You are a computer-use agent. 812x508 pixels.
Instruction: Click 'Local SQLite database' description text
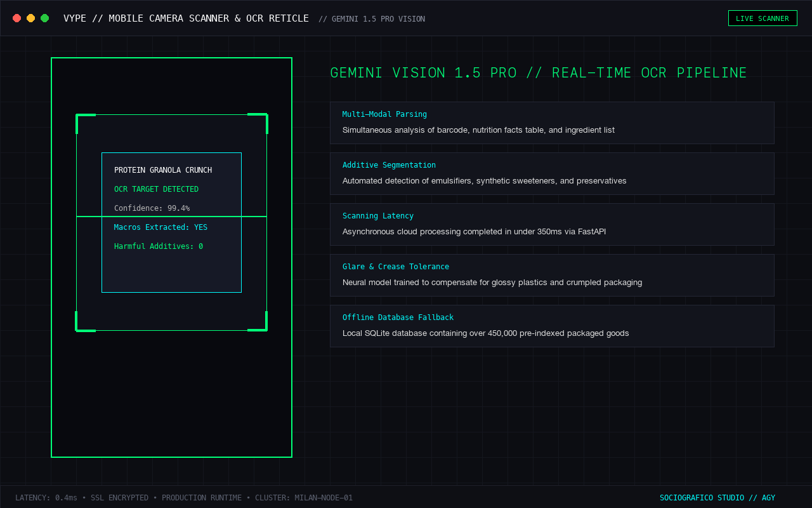tap(486, 333)
